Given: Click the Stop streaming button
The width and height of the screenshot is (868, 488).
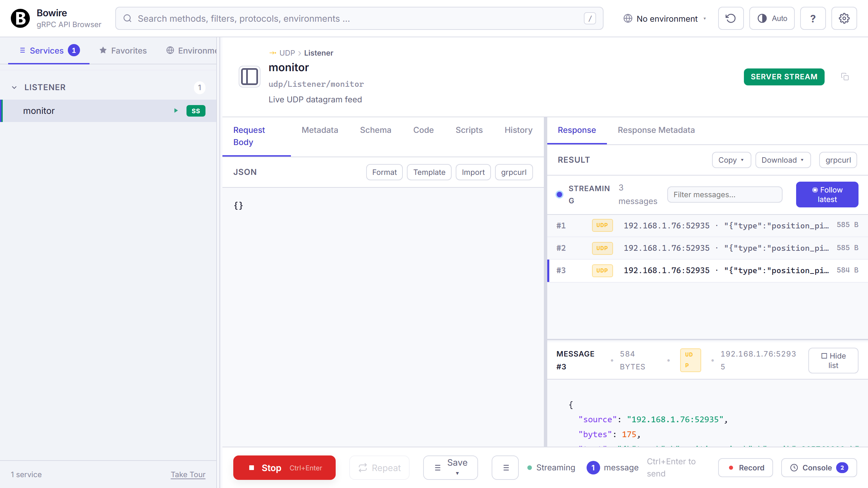Looking at the screenshot, I should tap(284, 468).
